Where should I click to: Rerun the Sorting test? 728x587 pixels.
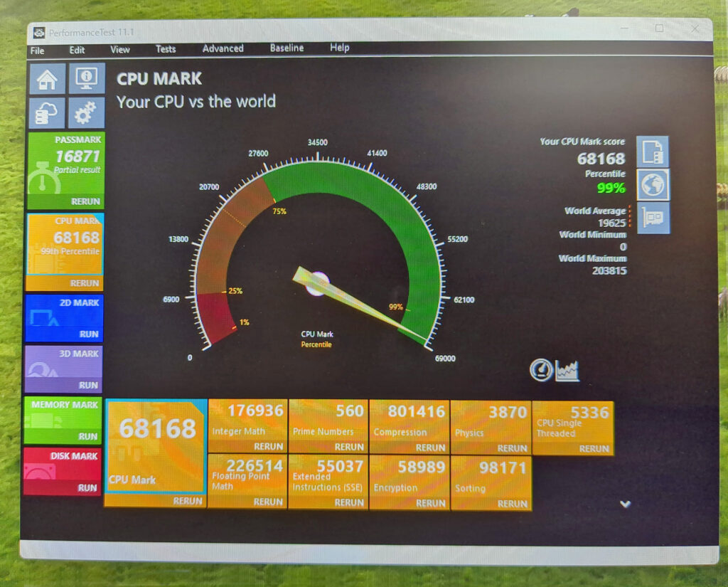[x=512, y=504]
